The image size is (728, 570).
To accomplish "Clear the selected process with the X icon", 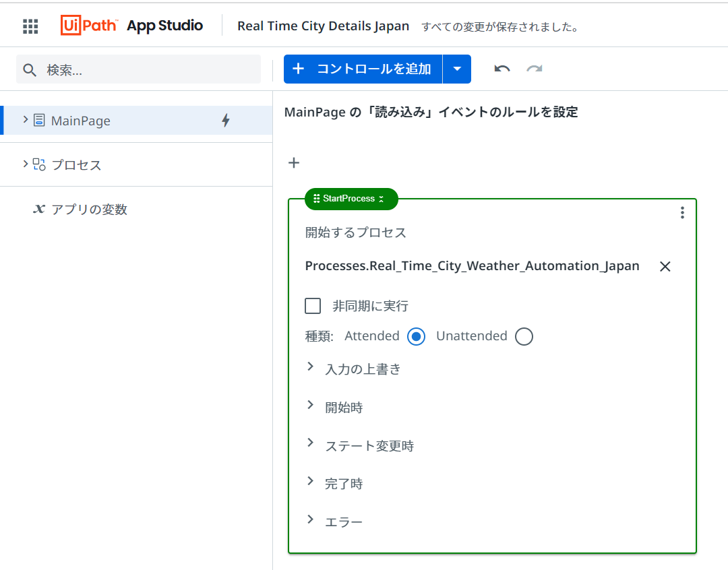I will coord(665,266).
